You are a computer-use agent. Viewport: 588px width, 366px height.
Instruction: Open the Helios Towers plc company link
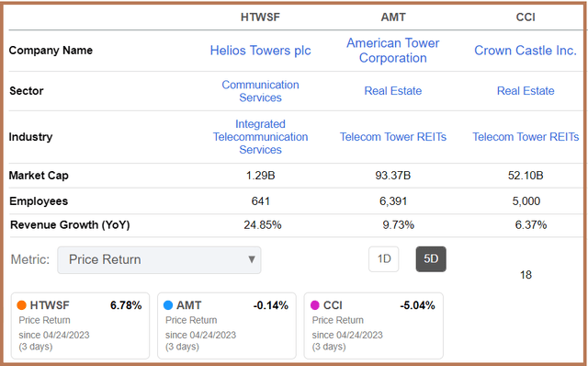260,51
